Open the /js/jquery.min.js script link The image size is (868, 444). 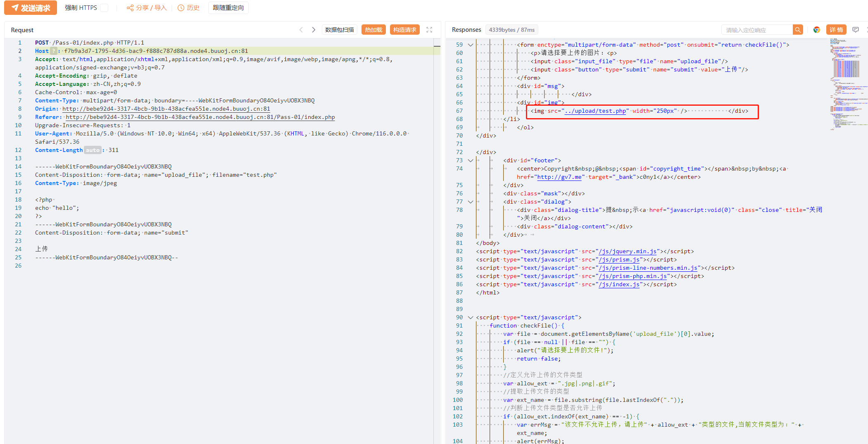(x=628, y=251)
